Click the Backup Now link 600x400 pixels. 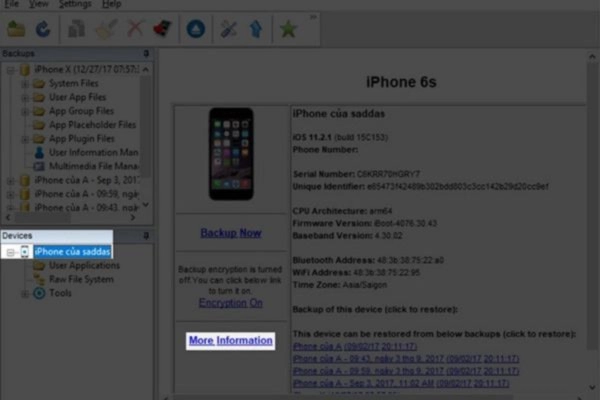click(x=230, y=233)
